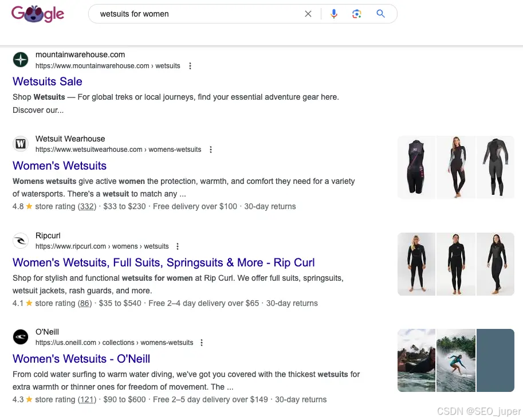Click the Wetsuit Wearhouse favicon
Image resolution: width=523 pixels, height=420 pixels.
point(21,144)
